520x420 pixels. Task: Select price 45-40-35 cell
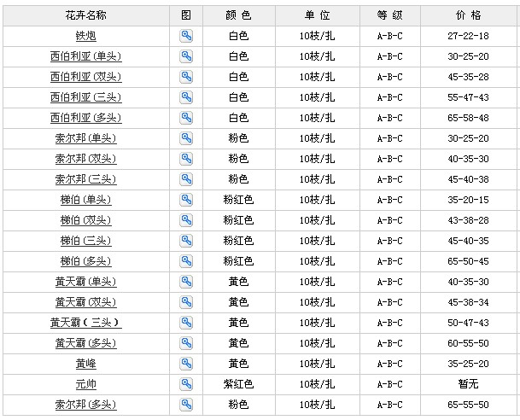pos(468,241)
